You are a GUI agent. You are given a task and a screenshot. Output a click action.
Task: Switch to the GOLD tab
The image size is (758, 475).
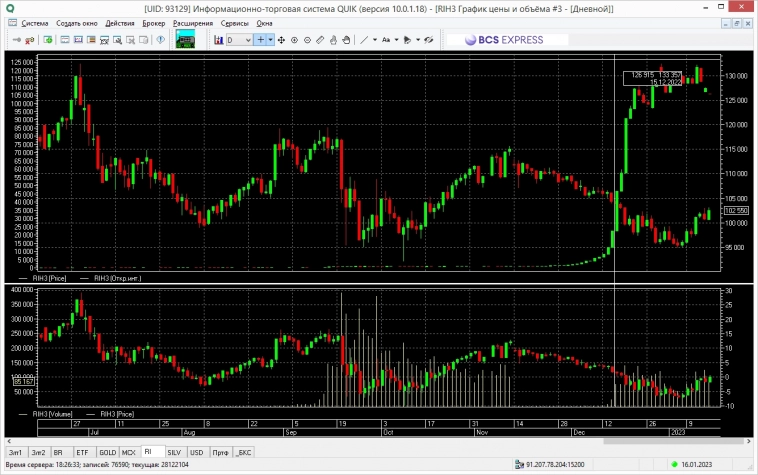coord(108,453)
